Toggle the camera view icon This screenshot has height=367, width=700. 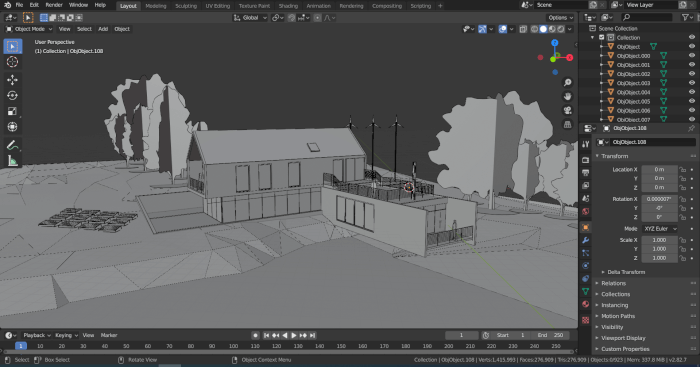(x=567, y=110)
